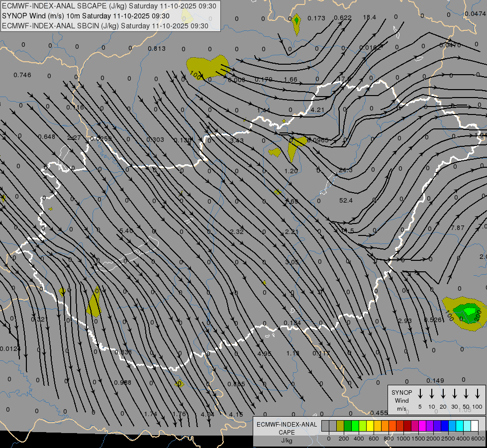This screenshot has width=487, height=448.
Task: Click the 4000 tick label in CAPE legend
Action: point(463,439)
